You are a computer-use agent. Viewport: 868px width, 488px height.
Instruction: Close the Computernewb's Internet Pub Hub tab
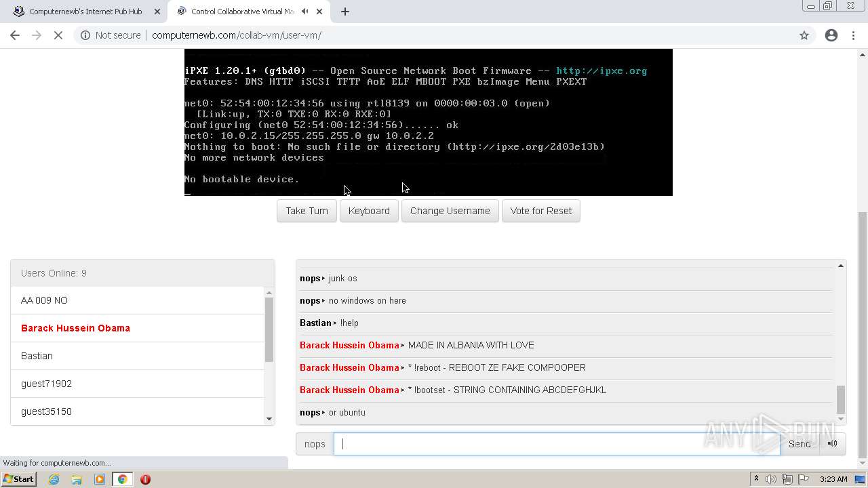[x=157, y=12]
